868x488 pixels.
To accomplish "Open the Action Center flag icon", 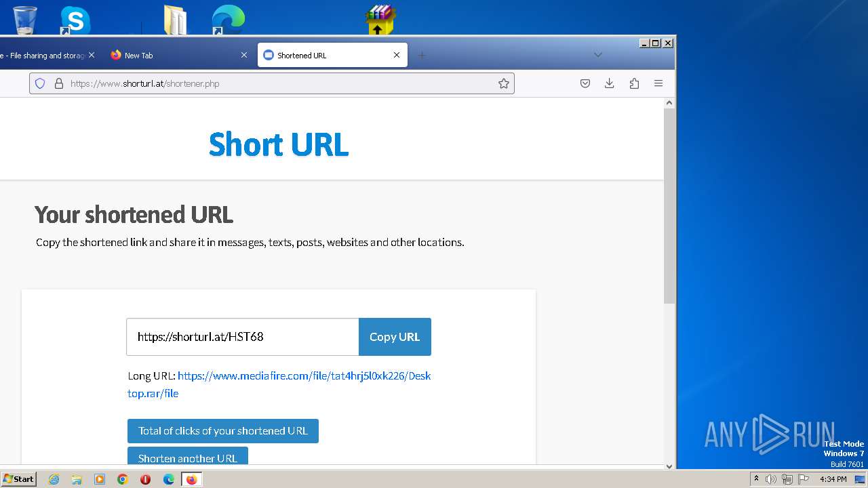I will [x=803, y=479].
